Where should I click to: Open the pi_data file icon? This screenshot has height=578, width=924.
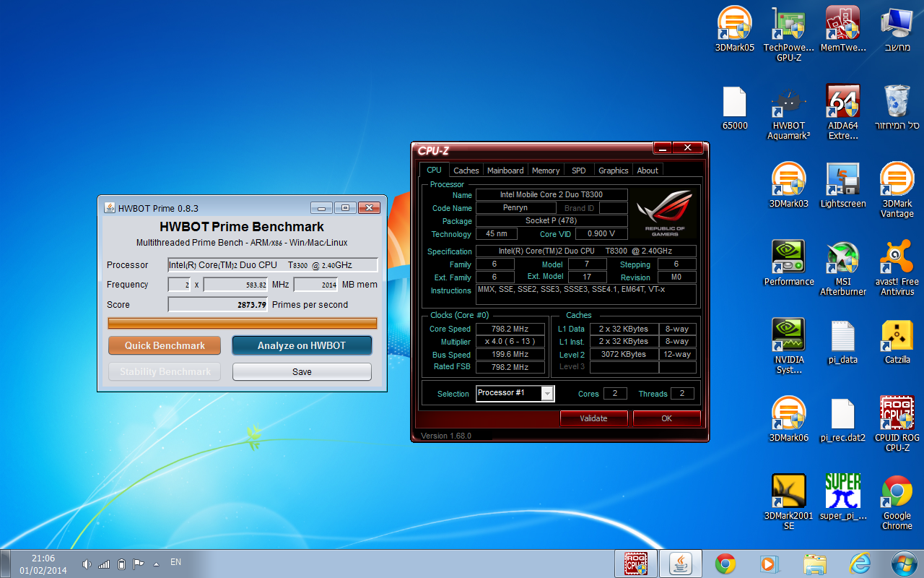(842, 341)
